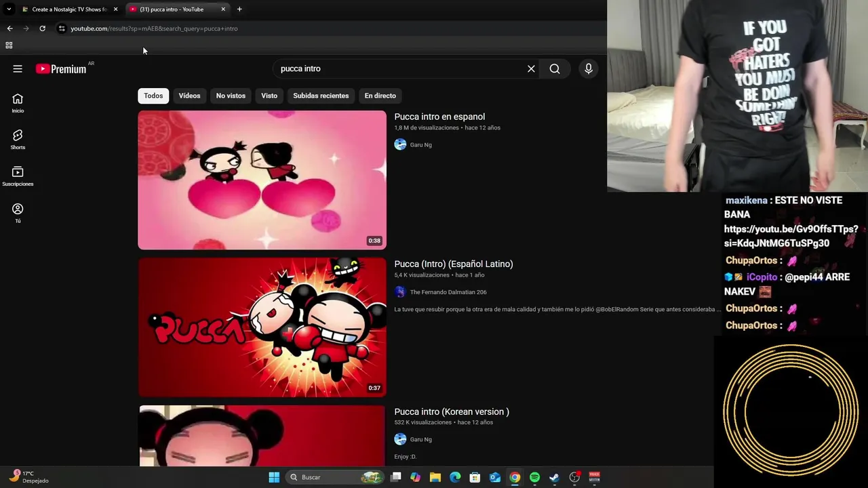Viewport: 868px width, 488px height.
Task: Open the Windows Start menu
Action: click(274, 477)
